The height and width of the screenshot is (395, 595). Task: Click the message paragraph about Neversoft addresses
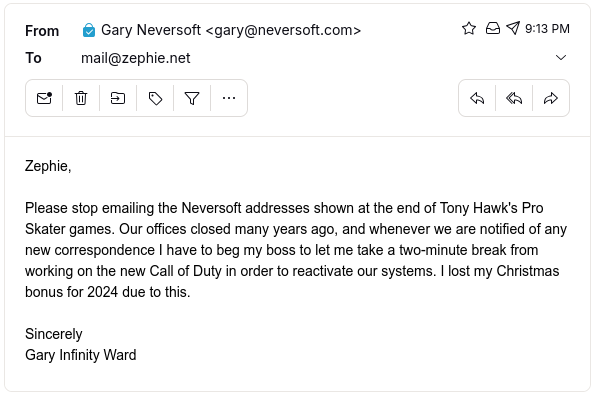[x=296, y=250]
